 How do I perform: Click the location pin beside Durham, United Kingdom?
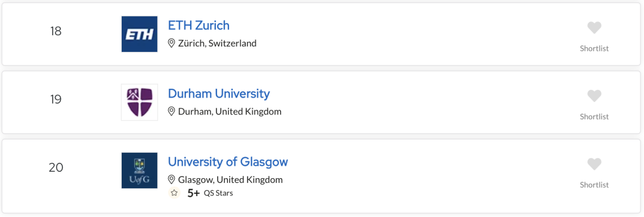point(172,111)
